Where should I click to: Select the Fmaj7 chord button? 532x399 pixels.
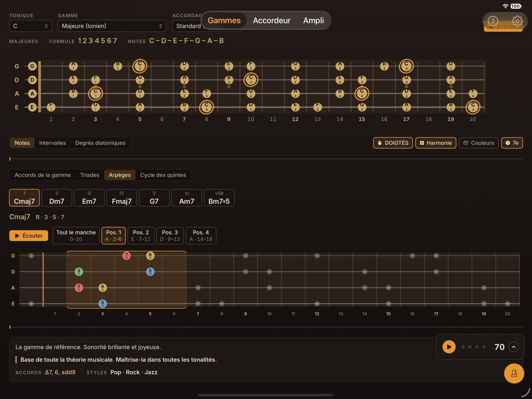(x=122, y=198)
